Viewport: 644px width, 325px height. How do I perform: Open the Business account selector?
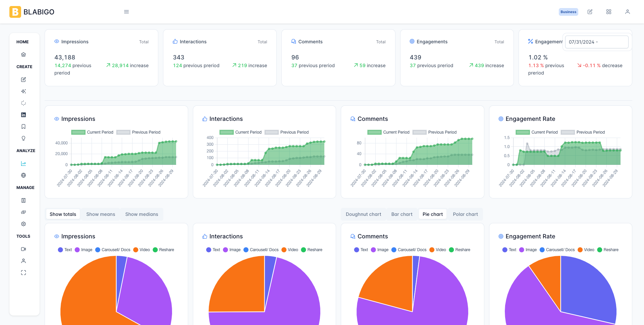568,12
